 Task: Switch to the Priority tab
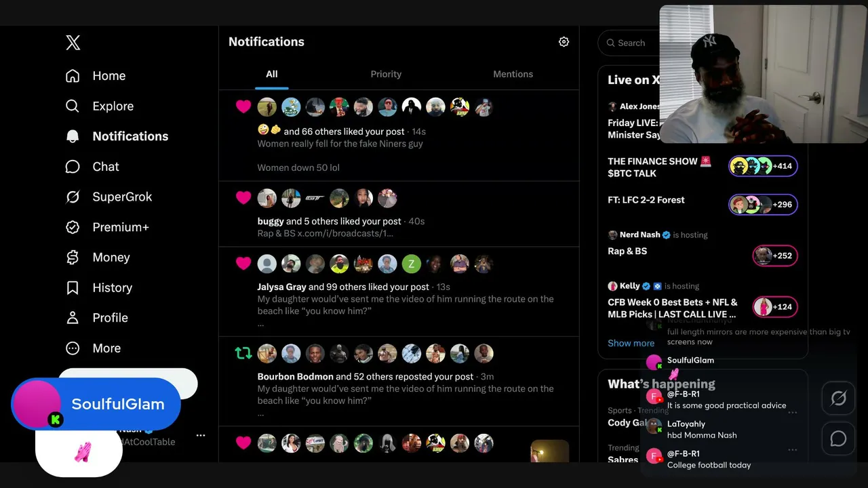pyautogui.click(x=386, y=74)
